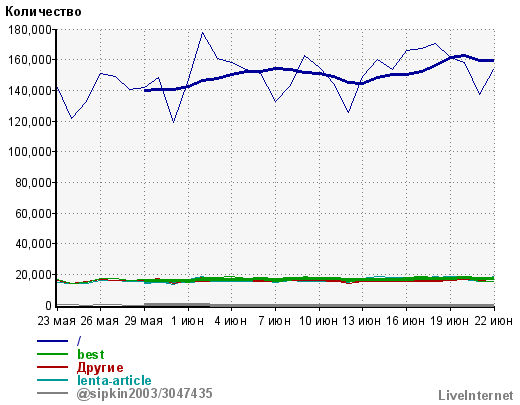The width and height of the screenshot is (520, 405).
Task: Click the "20,000" value axis label
Action: pos(34,275)
